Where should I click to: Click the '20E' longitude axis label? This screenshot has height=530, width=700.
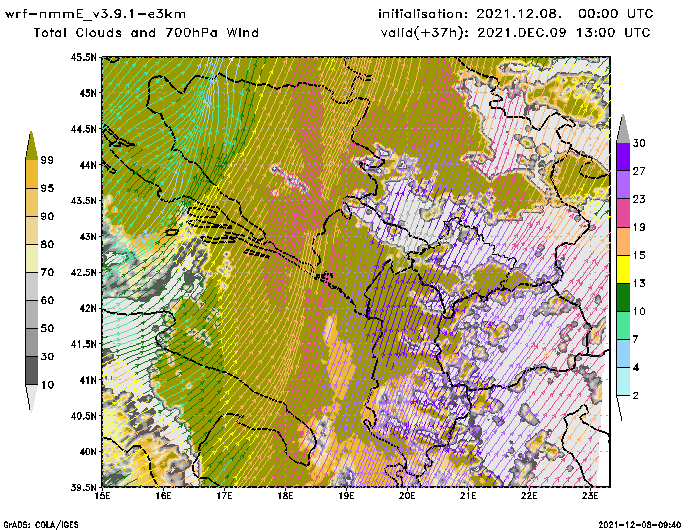pyautogui.click(x=407, y=496)
